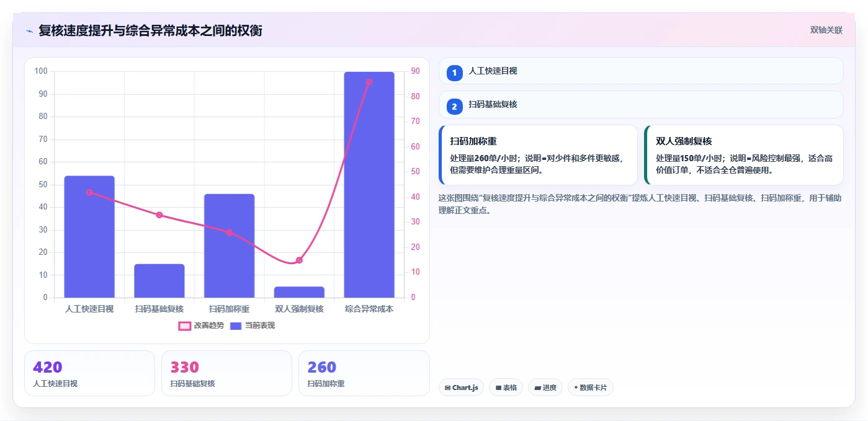Click trend line point above 扫码基础复核
868x421 pixels.
pos(159,215)
